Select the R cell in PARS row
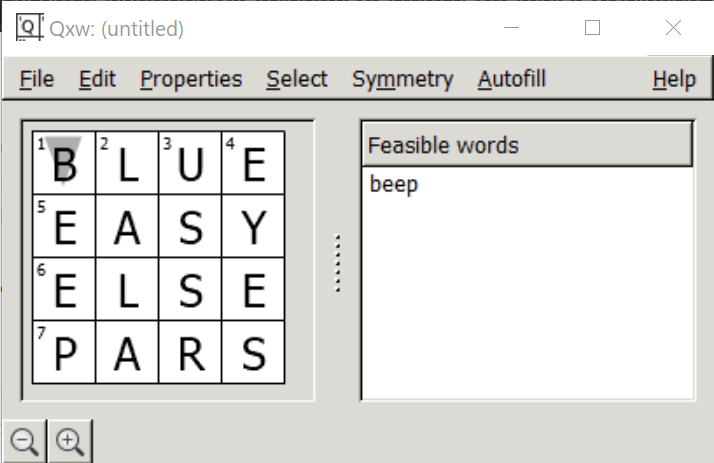The width and height of the screenshot is (714, 463). click(x=190, y=352)
